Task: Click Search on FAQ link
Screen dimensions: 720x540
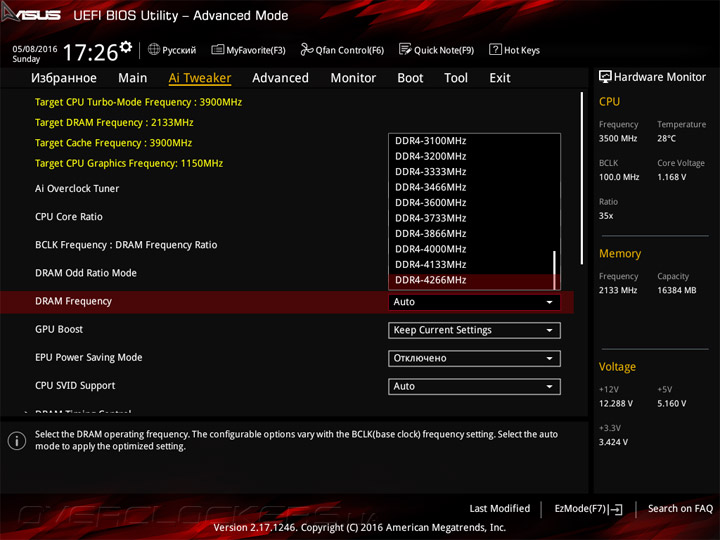Action: pos(680,509)
